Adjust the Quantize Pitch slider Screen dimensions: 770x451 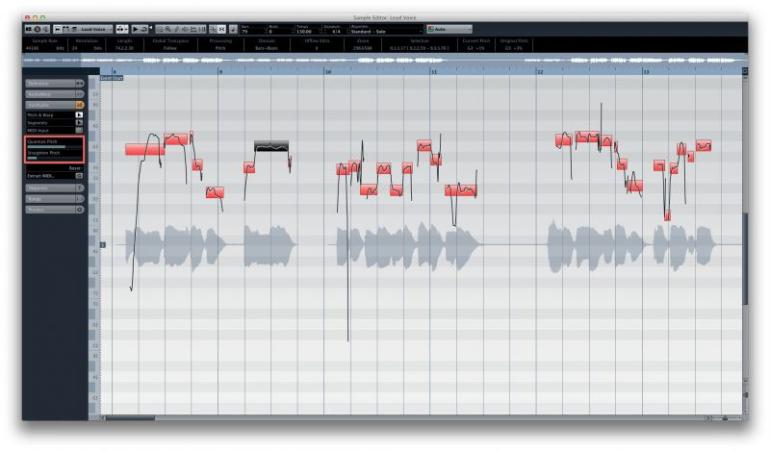coord(54,147)
